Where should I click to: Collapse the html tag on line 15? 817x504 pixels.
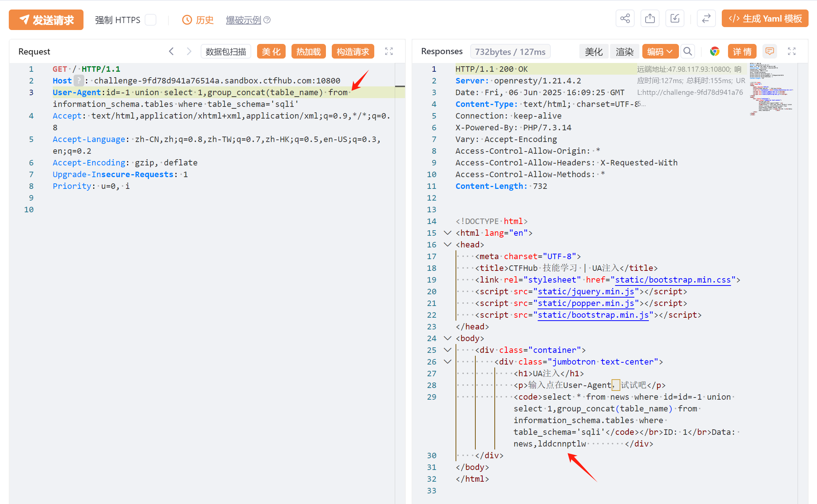point(448,233)
